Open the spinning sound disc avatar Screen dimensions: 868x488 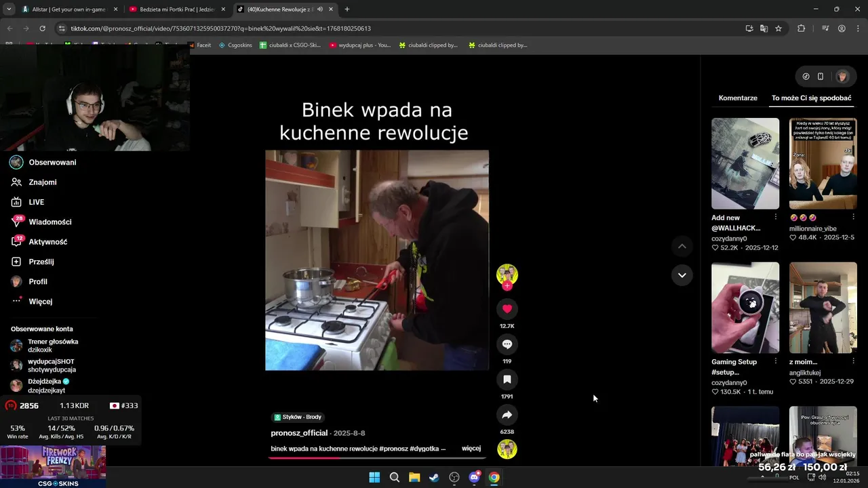coord(507,449)
